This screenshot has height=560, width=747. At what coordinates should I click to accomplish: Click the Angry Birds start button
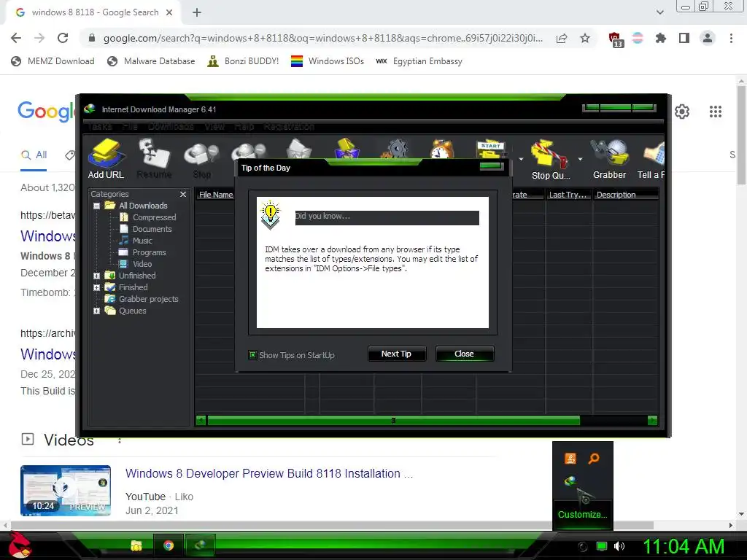[x=20, y=545]
